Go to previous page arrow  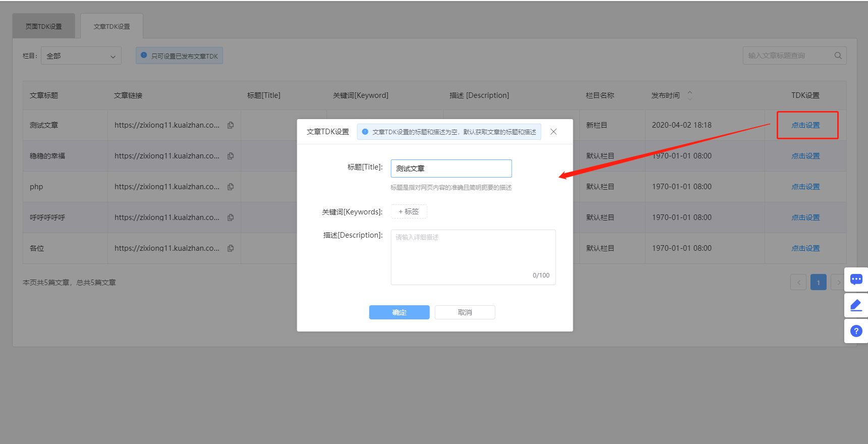(798, 283)
